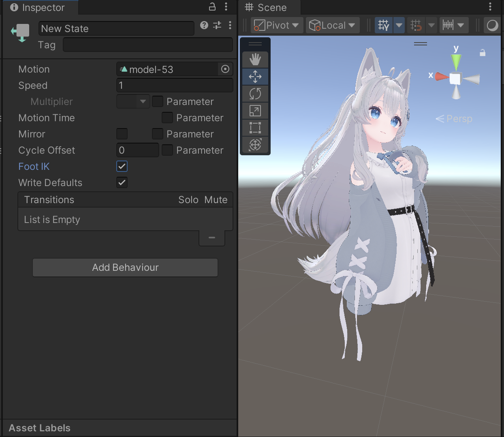Image resolution: width=504 pixels, height=437 pixels.
Task: Select the Scale tool
Action: pyautogui.click(x=255, y=111)
